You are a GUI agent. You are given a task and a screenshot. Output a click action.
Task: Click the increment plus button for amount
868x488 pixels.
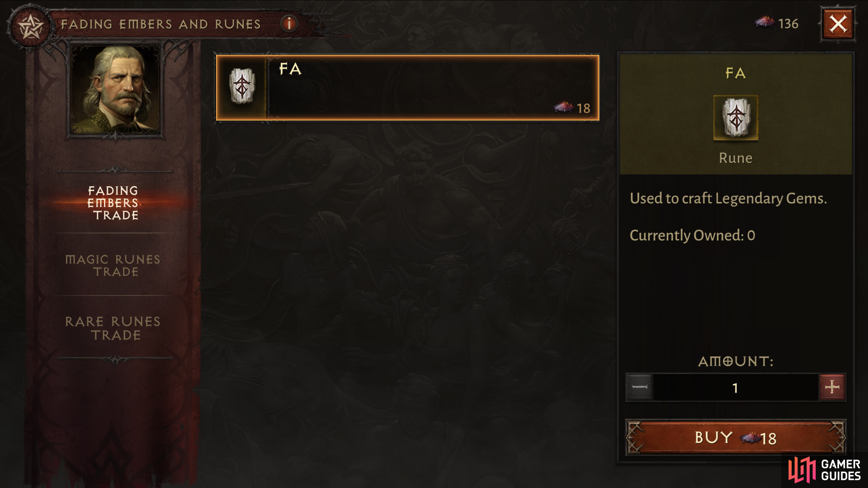[x=833, y=387]
